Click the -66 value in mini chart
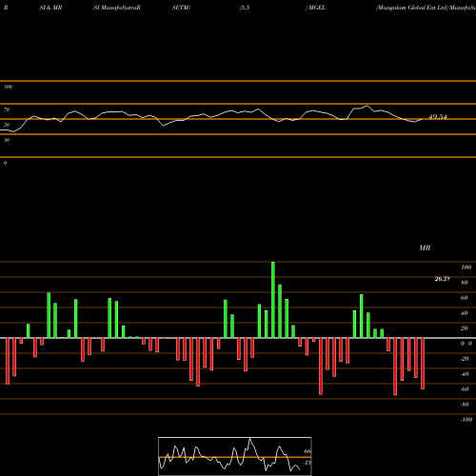 pyautogui.click(x=307, y=451)
